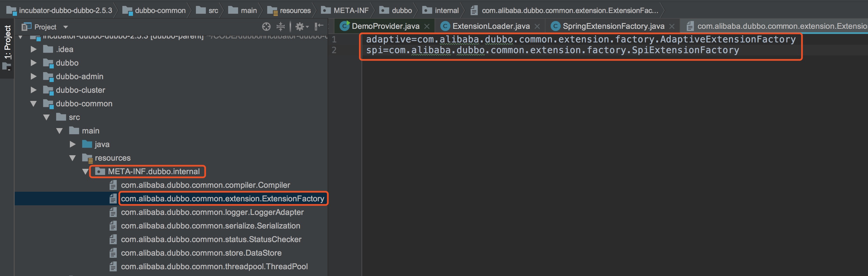Open com.alibaba.dubbo.common.store.DataStore file
Image resolution: width=868 pixels, height=276 pixels.
coord(201,253)
